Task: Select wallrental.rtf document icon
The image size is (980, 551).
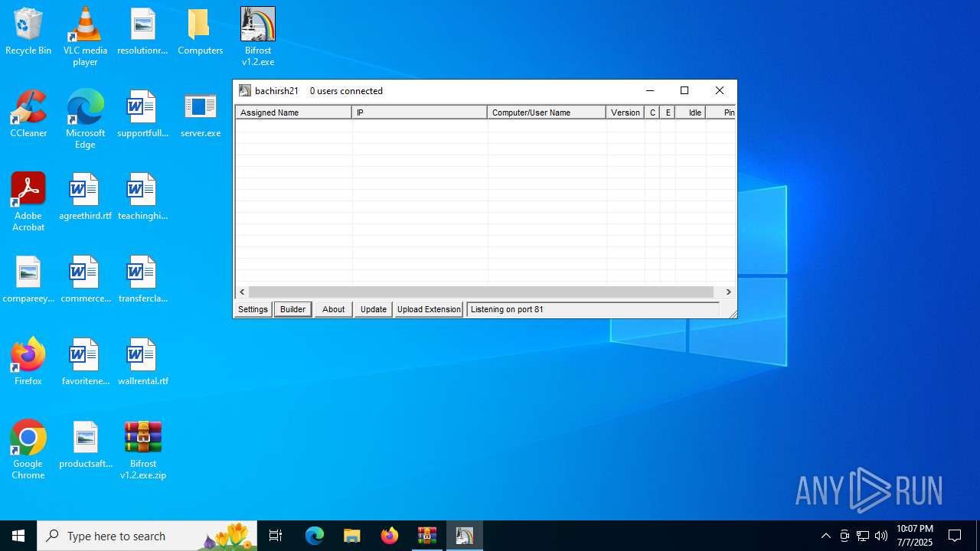Action: point(142,363)
